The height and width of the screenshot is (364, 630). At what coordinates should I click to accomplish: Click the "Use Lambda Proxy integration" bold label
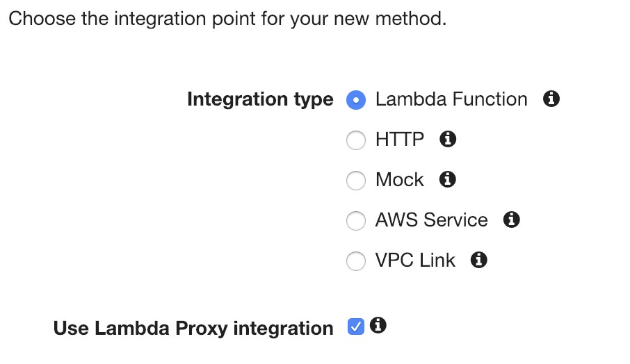click(x=193, y=328)
